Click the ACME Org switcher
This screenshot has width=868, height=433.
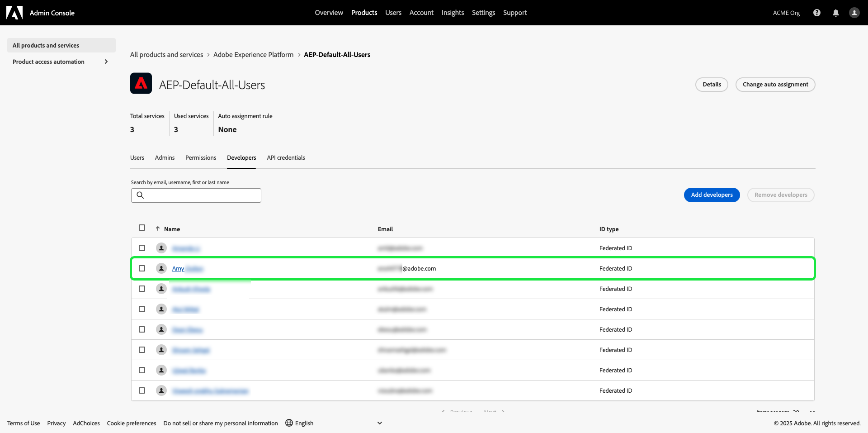point(786,13)
